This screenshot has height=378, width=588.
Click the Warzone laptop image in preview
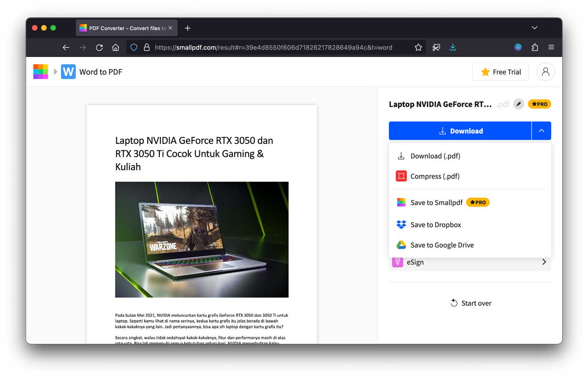point(202,240)
